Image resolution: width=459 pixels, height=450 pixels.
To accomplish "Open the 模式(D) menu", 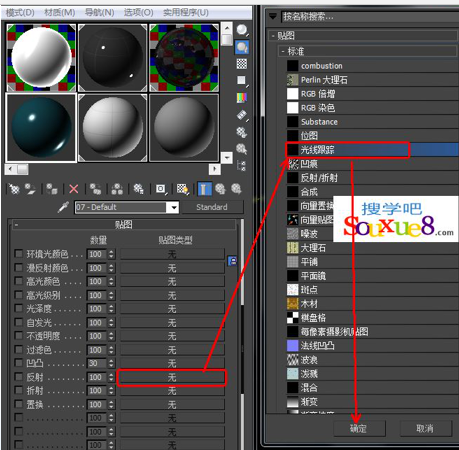I will pyautogui.click(x=20, y=13).
